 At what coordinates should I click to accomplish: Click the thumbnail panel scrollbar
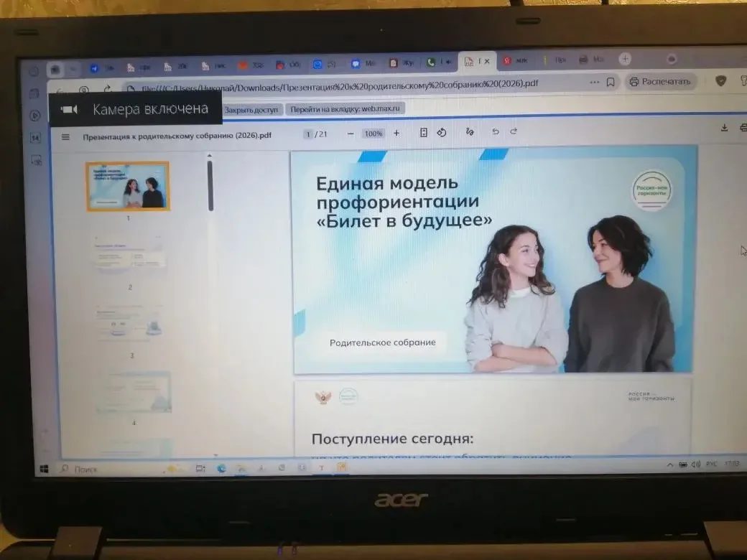(210, 186)
